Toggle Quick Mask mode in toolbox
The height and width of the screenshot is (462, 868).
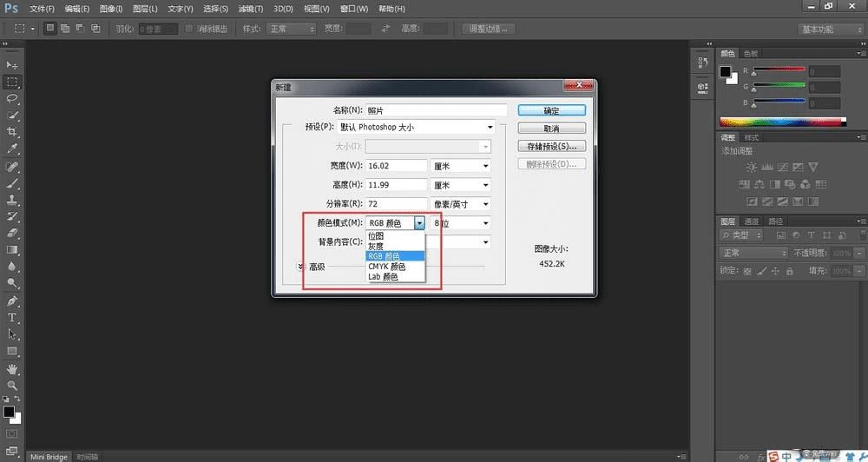[11, 433]
